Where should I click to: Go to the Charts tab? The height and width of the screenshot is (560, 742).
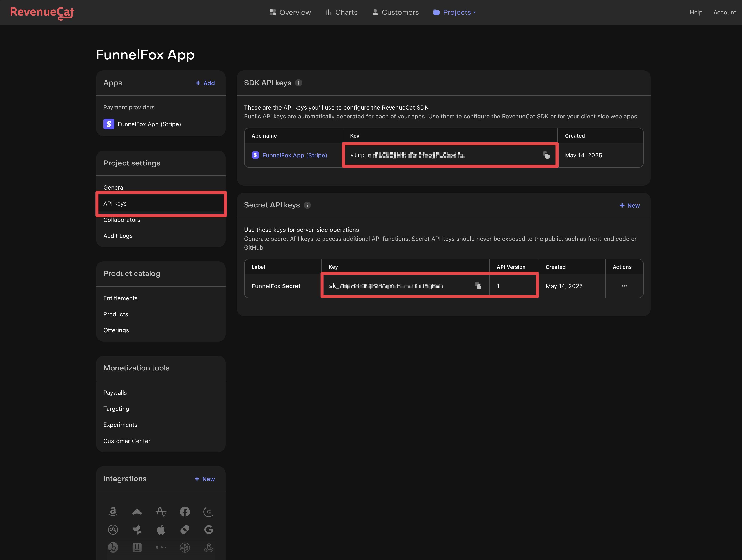[341, 12]
